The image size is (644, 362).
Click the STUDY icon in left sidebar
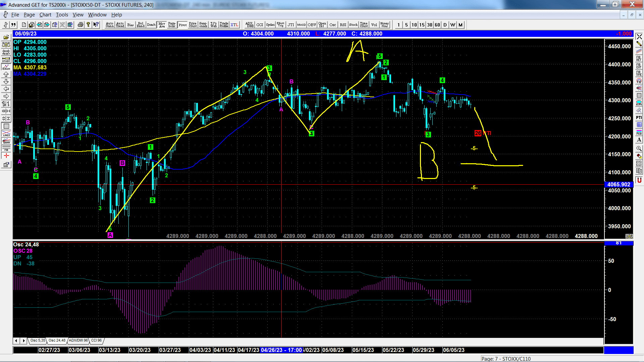click(x=6, y=59)
